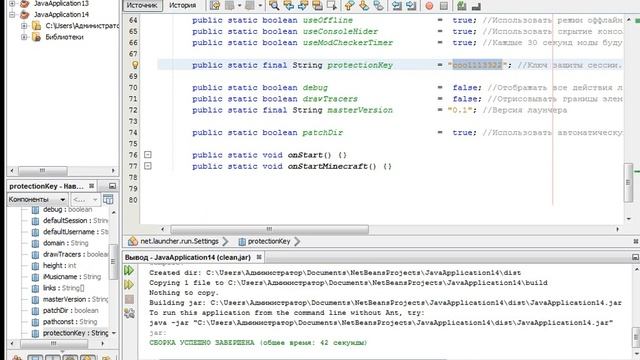
Task: Open dropdown arrow next to Forward icon
Action: click(x=260, y=5)
